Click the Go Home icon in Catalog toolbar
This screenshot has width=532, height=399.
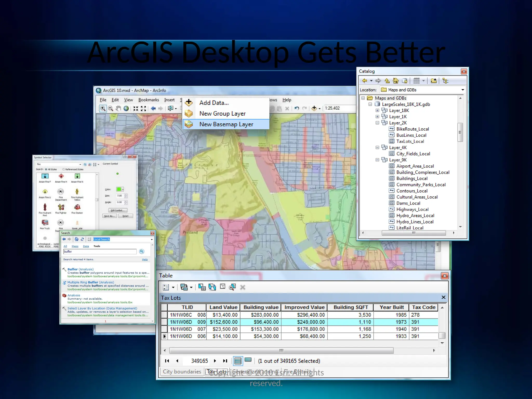point(396,81)
